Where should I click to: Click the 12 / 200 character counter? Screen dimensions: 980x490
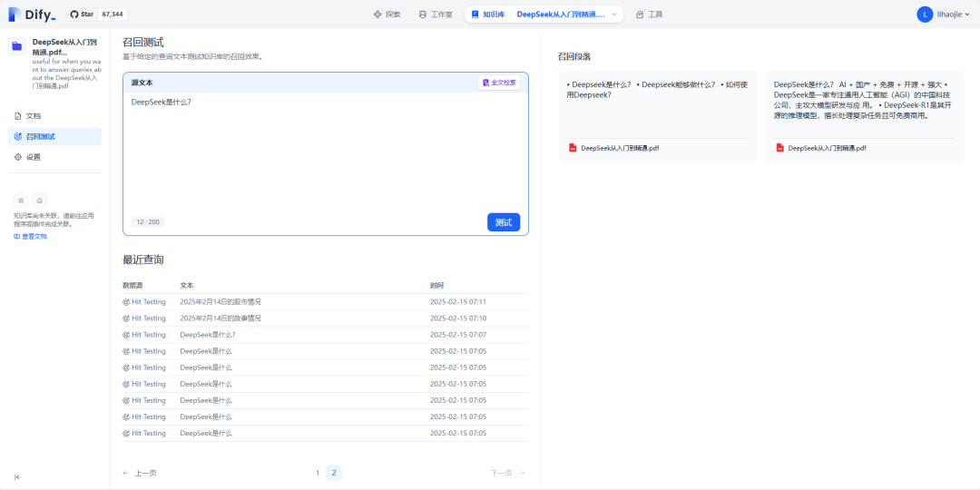[148, 222]
